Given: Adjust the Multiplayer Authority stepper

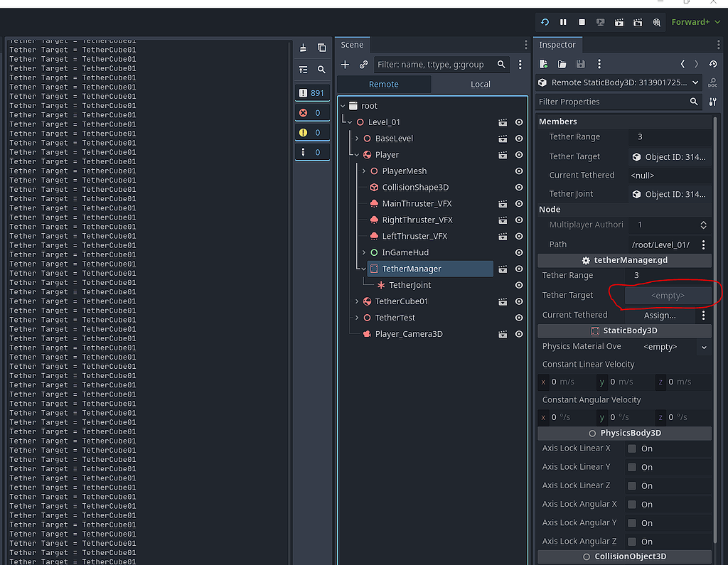Looking at the screenshot, I should click(x=703, y=225).
